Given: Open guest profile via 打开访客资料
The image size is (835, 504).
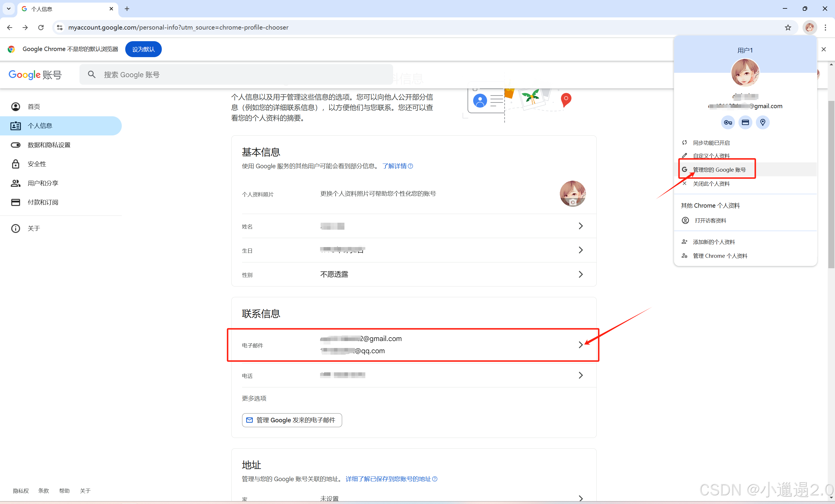Looking at the screenshot, I should tap(710, 221).
